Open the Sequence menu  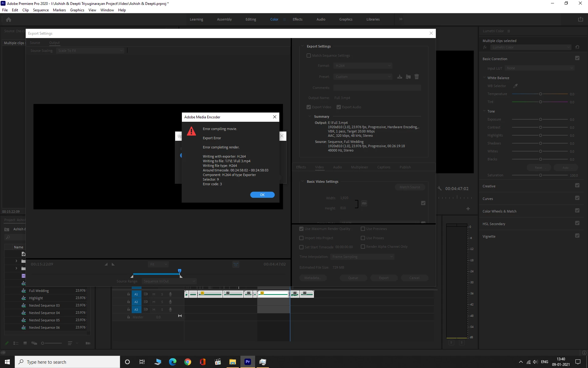pyautogui.click(x=41, y=10)
